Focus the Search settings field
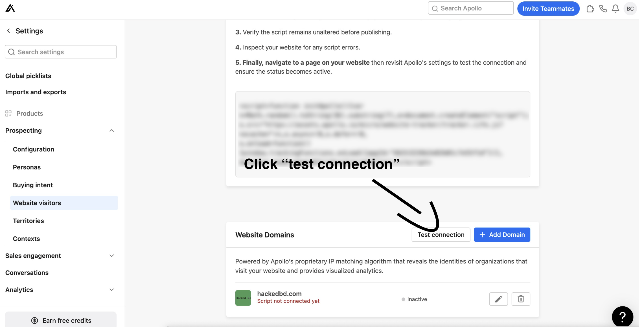The height and width of the screenshot is (327, 644). click(x=61, y=52)
